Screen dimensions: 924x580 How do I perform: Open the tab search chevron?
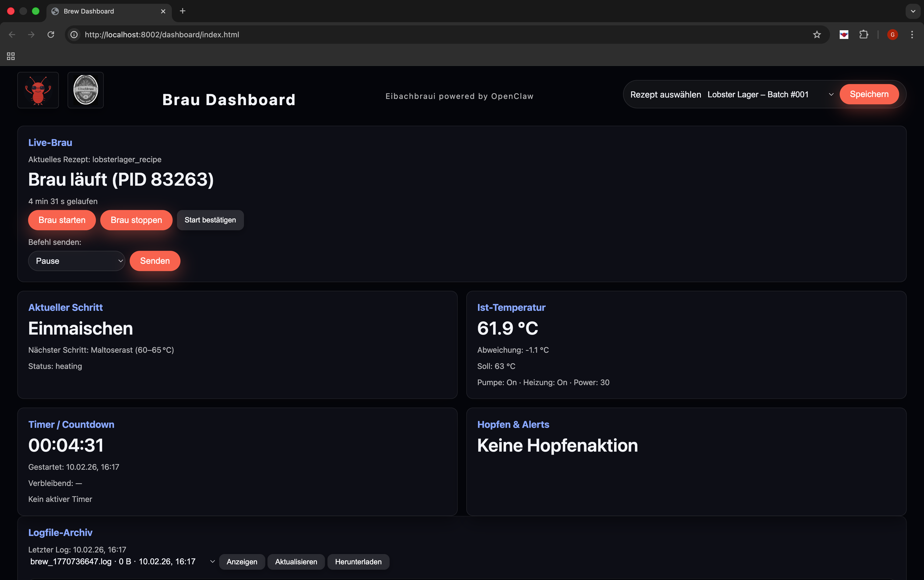click(x=913, y=11)
